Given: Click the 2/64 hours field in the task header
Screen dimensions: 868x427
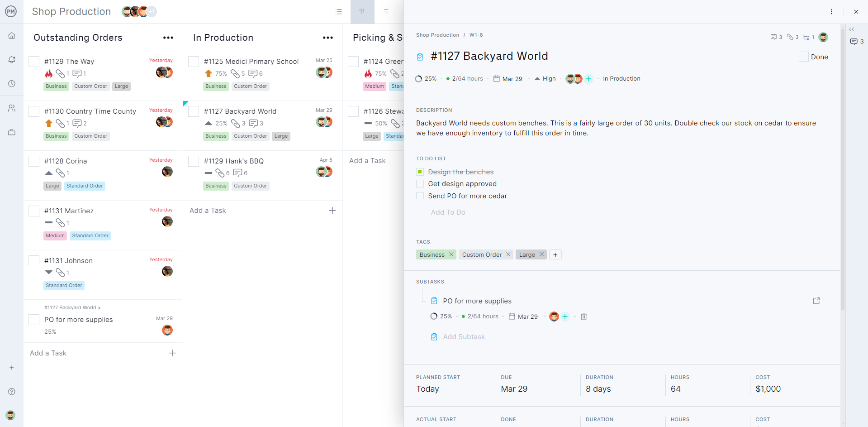Looking at the screenshot, I should pos(465,79).
